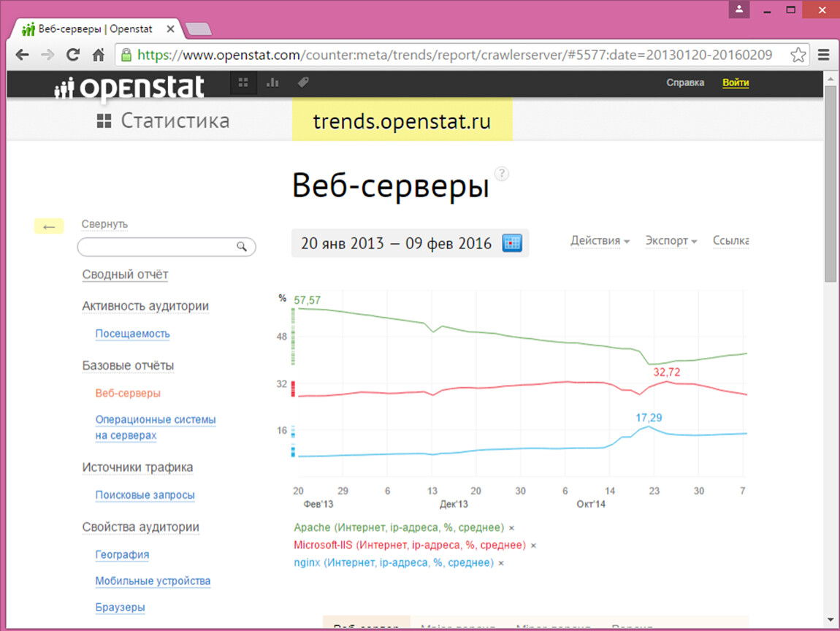
Task: Open the date range 20 янв 2013 selector
Action: (397, 243)
